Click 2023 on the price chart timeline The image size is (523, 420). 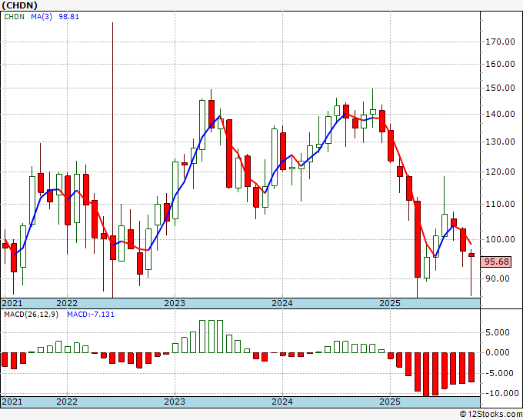click(x=175, y=303)
